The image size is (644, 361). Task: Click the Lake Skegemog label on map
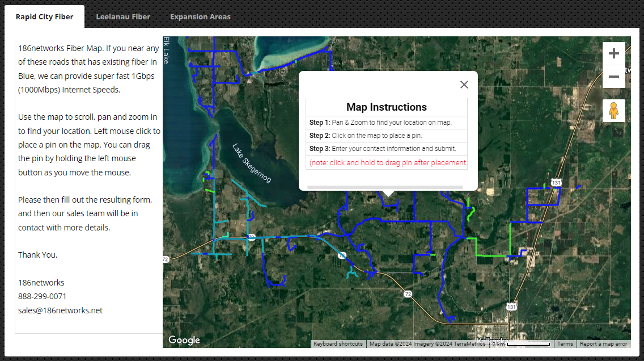coord(251,163)
